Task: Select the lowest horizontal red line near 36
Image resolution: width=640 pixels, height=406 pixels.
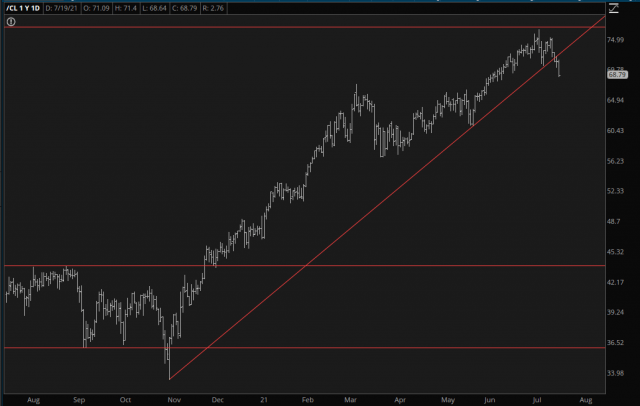Action: 300,348
